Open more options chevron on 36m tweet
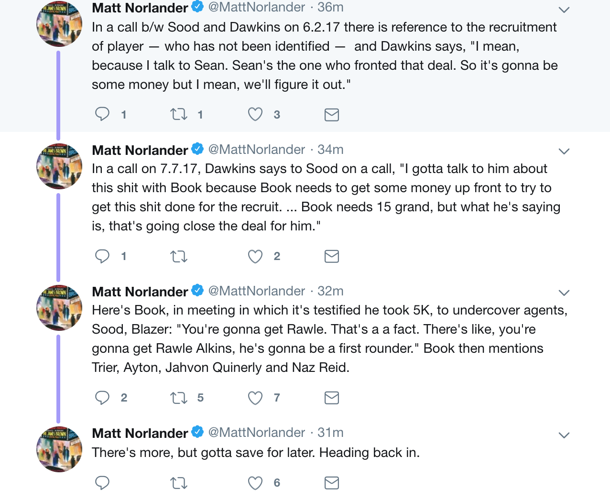610x500 pixels. 564,10
